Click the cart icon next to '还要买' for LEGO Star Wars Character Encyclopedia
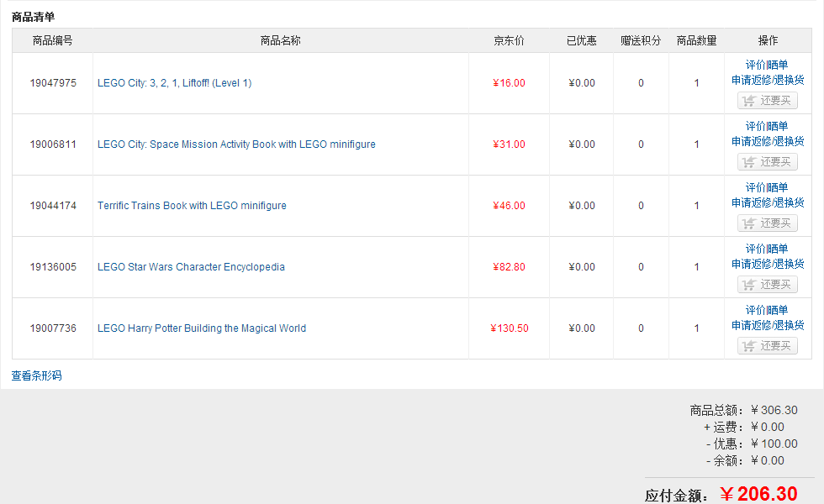The width and height of the screenshot is (824, 504). 749,284
